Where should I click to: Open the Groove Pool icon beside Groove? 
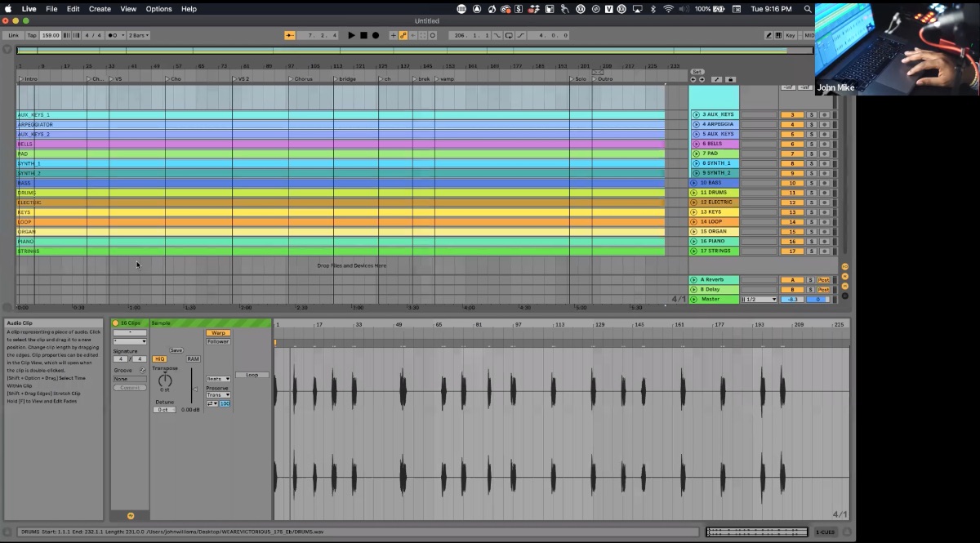143,370
